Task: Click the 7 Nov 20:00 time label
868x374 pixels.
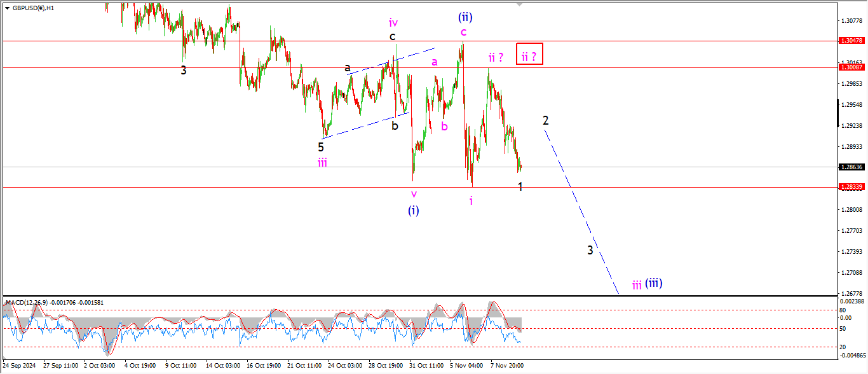Action: pos(506,366)
